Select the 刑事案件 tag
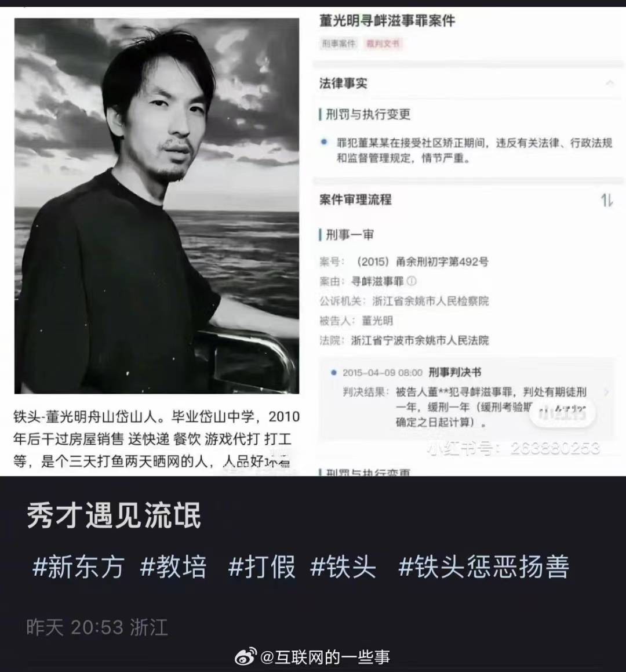This screenshot has width=626, height=672. 339,43
